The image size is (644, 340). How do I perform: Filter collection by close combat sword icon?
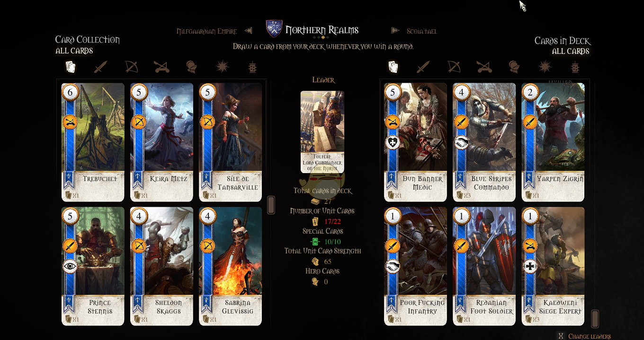click(100, 67)
